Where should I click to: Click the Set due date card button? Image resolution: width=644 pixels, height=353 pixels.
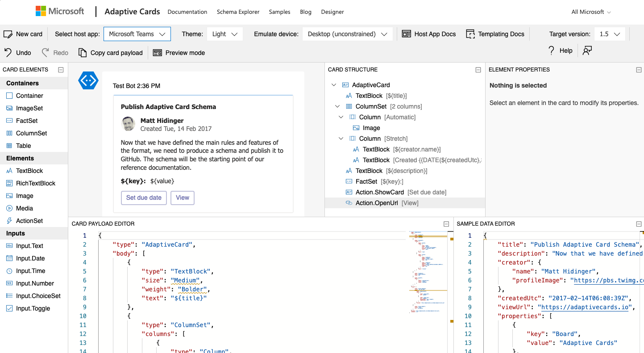(144, 198)
